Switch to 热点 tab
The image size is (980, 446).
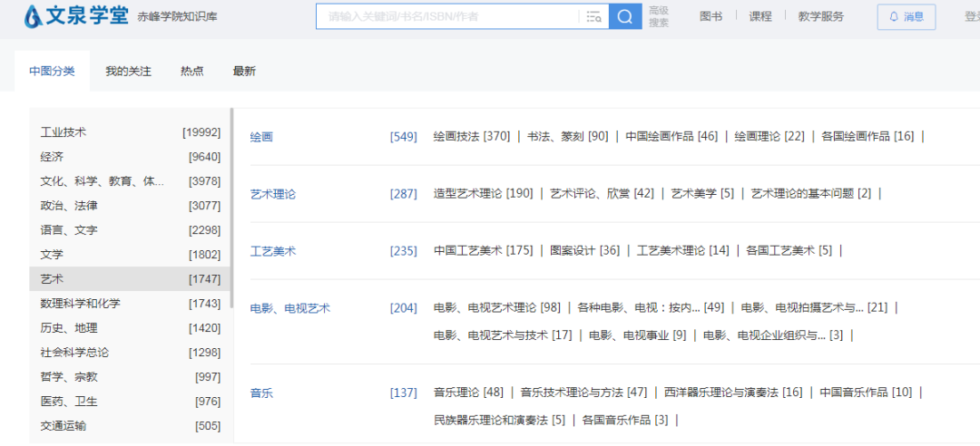191,71
